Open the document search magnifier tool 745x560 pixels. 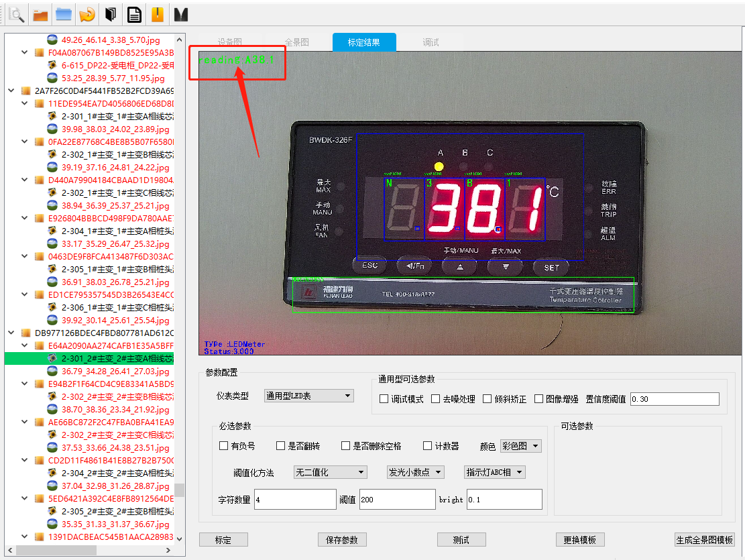16,15
